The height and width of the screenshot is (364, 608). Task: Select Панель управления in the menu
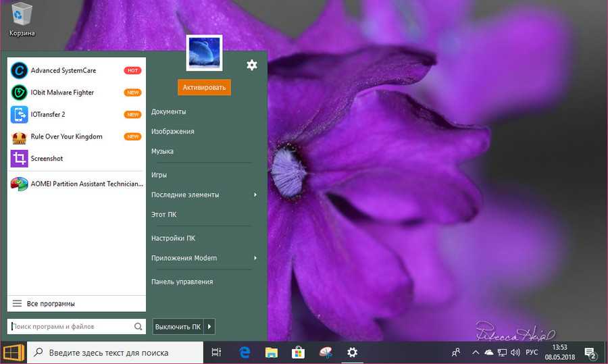click(182, 282)
